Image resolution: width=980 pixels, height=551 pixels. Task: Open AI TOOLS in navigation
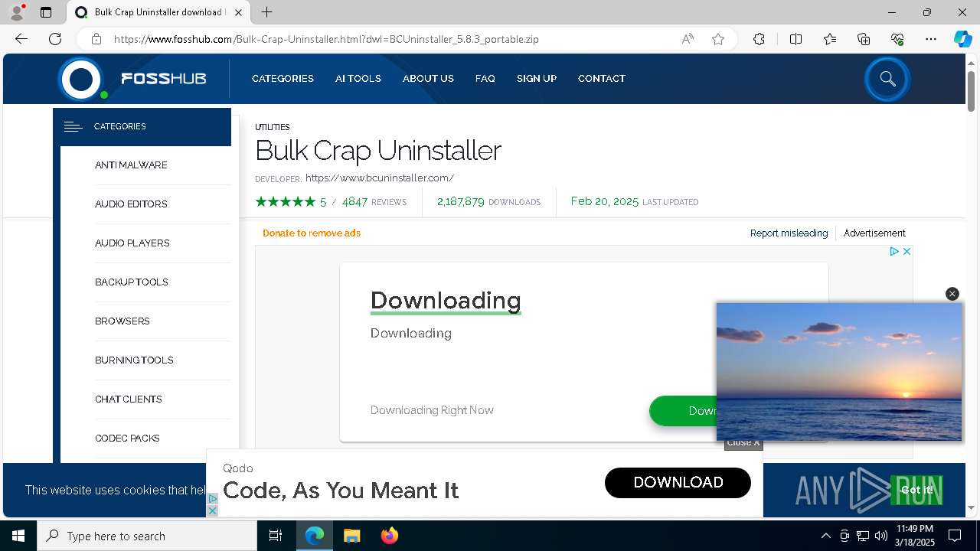(358, 79)
